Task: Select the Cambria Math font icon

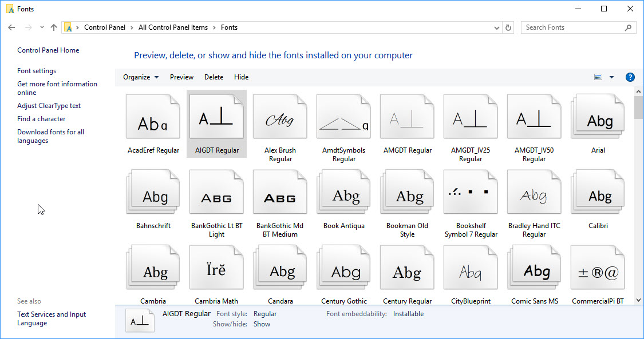Action: click(216, 268)
